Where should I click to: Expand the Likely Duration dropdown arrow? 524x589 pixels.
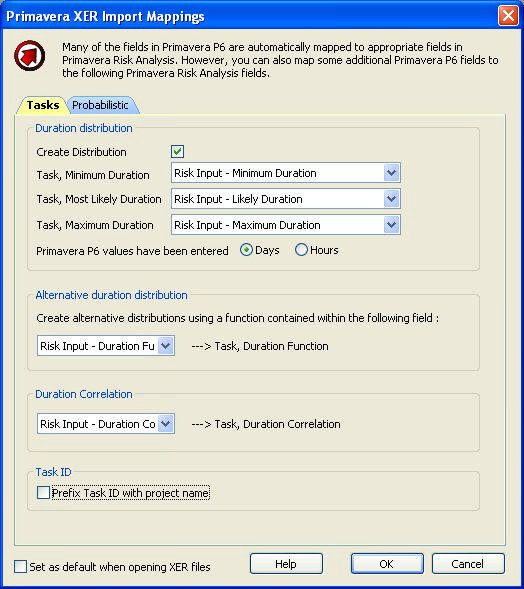[x=391, y=199]
